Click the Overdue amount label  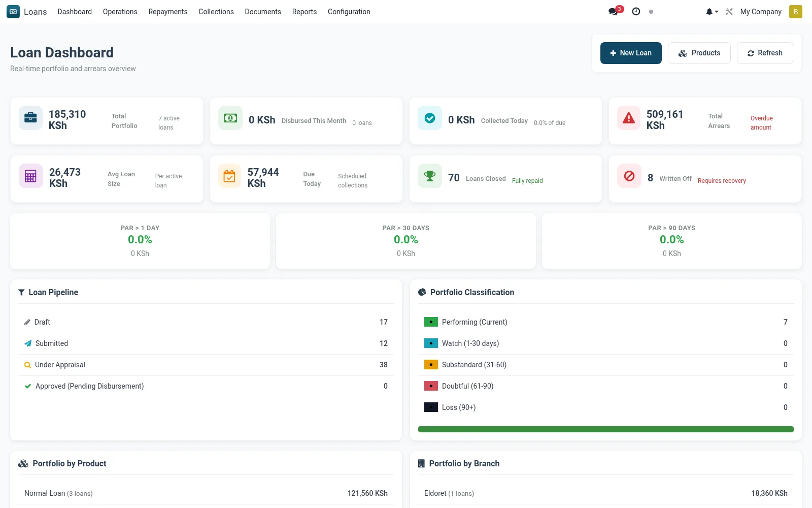(x=762, y=123)
